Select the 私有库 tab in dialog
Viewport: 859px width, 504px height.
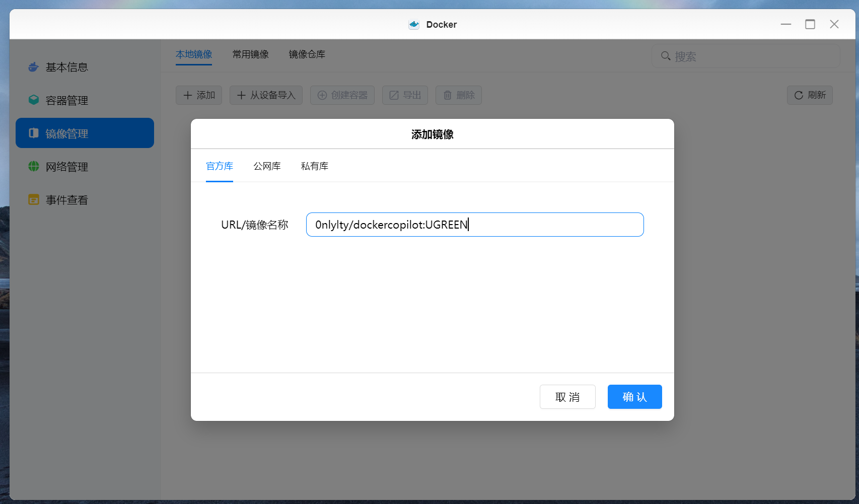coord(315,166)
